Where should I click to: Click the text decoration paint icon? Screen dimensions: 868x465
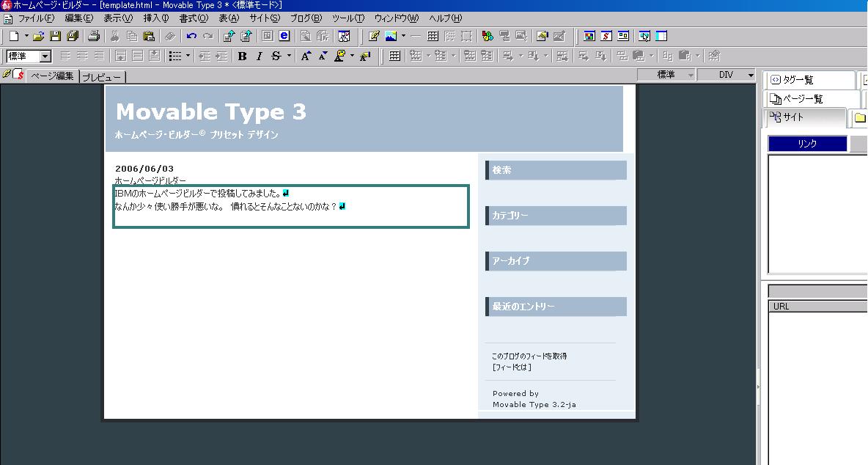[365, 56]
